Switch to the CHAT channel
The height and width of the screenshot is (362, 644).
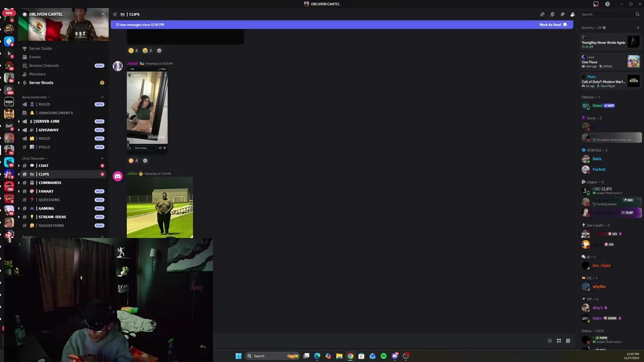click(x=63, y=165)
